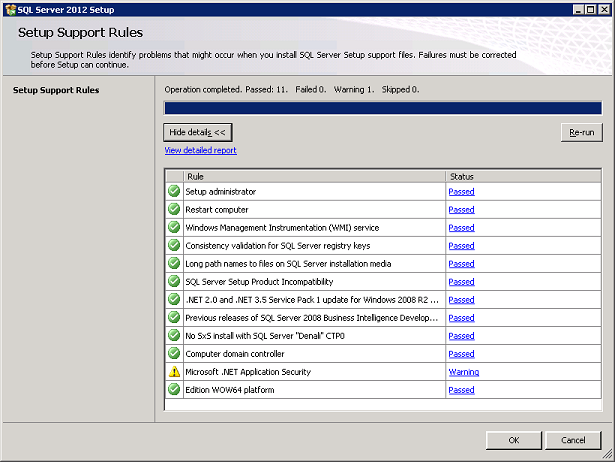Close the SQL Server 2012 Setup window
This screenshot has height=462, width=615.
pyautogui.click(x=604, y=9)
